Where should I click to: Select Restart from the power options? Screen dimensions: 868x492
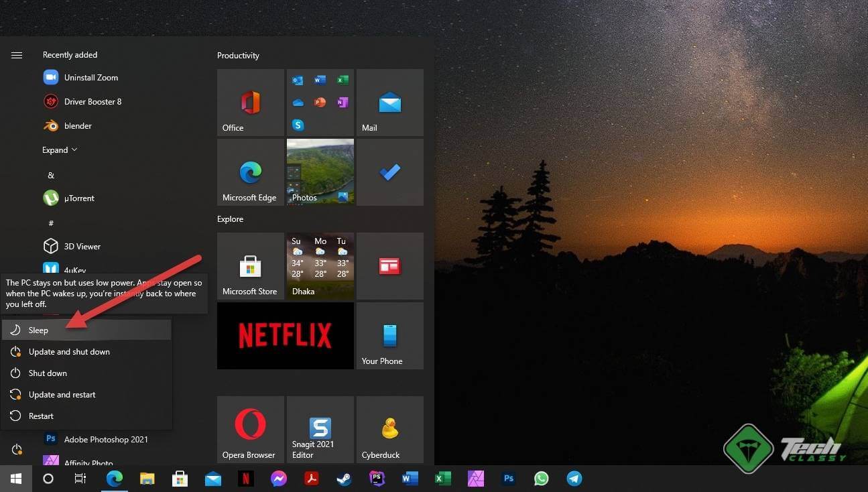[40, 416]
